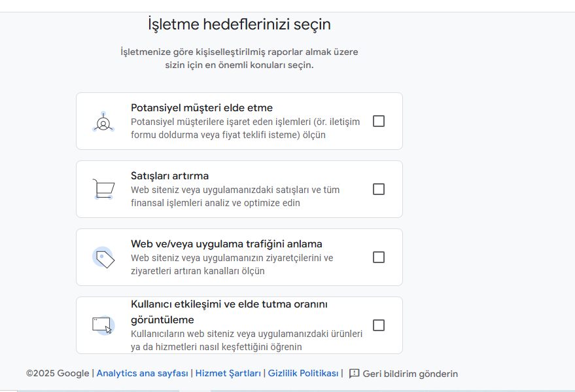575x392 pixels.
Task: Open the Analytics ana sayfası link
Action: (x=143, y=374)
